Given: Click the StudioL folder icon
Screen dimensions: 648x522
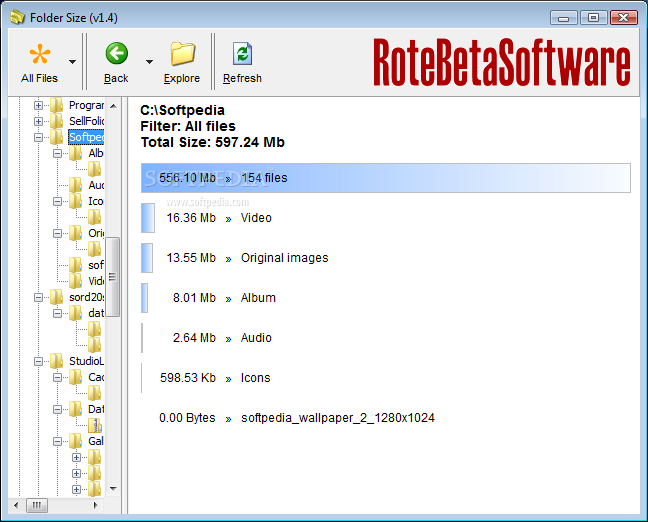Looking at the screenshot, I should tap(56, 361).
